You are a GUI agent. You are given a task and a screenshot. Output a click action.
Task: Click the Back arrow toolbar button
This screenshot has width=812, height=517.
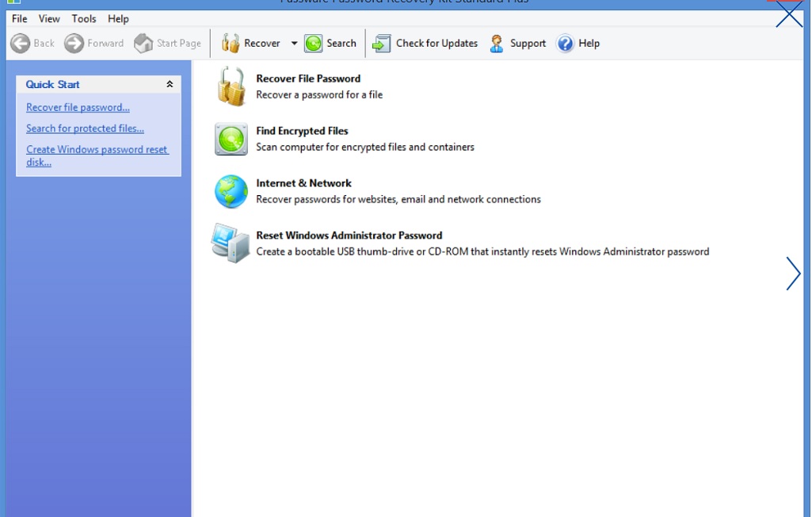32,43
